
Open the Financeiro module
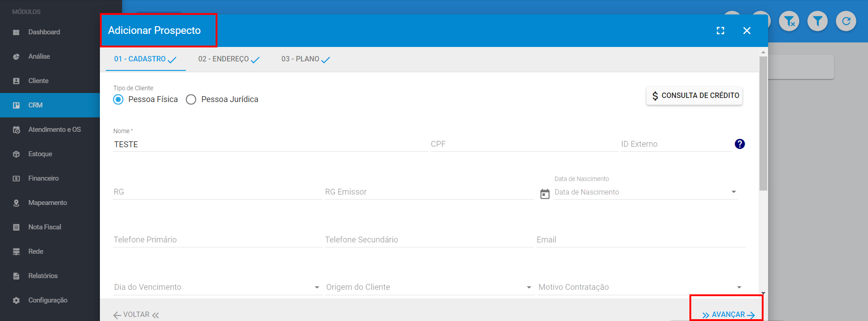[50, 178]
